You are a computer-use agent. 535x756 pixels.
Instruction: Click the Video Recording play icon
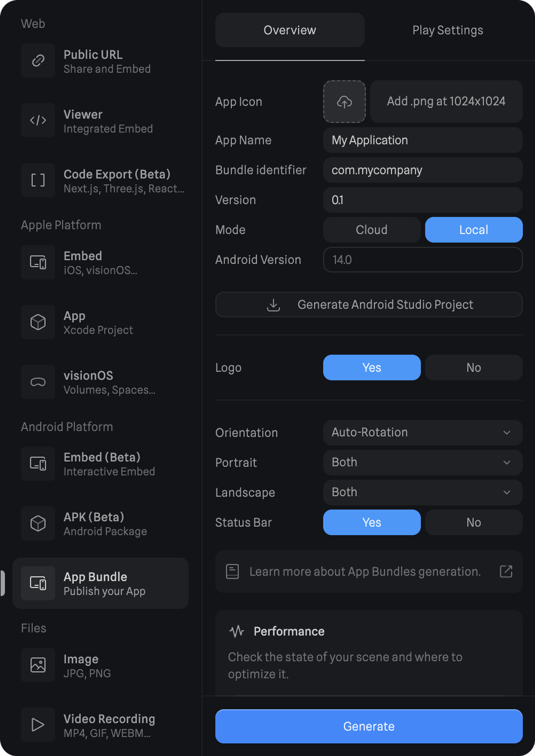pyautogui.click(x=38, y=725)
